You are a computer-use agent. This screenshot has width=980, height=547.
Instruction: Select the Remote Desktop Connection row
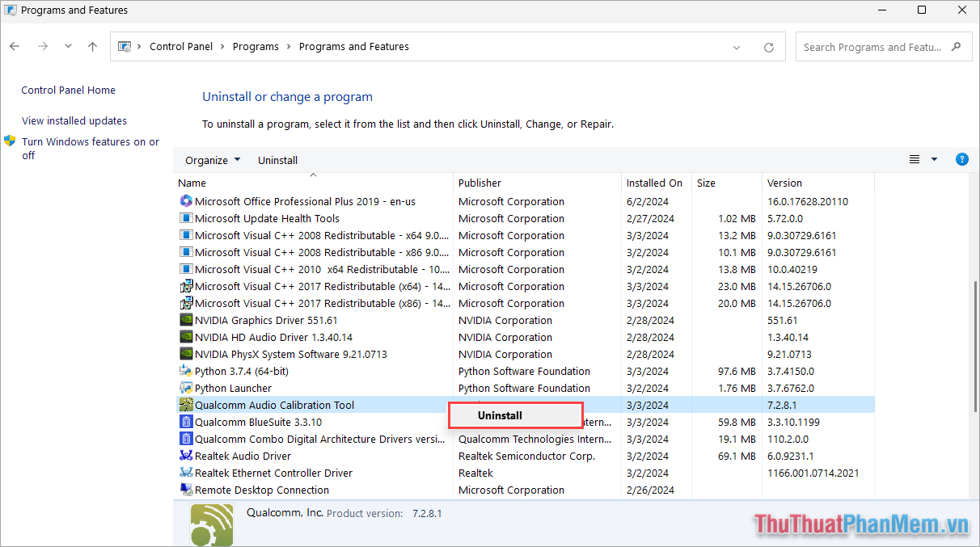[524, 490]
